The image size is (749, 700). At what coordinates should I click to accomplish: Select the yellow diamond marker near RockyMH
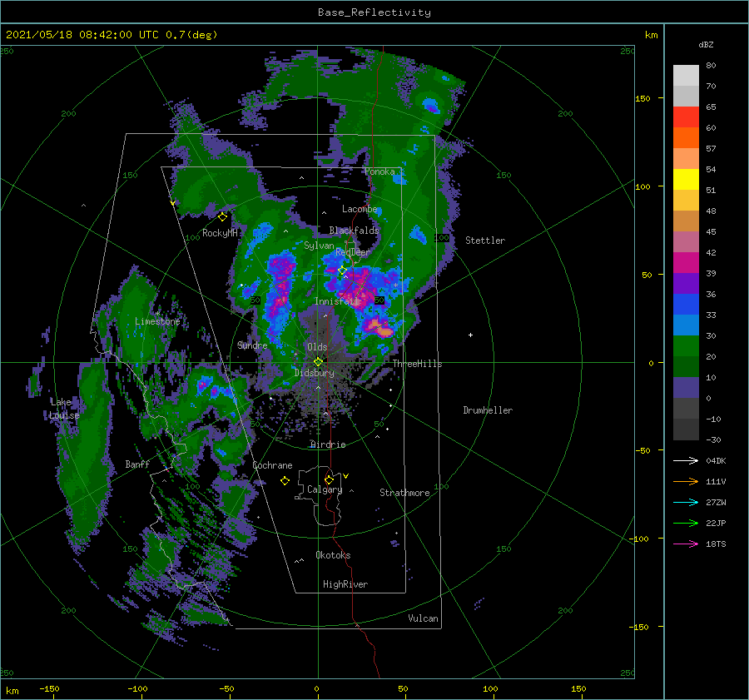pyautogui.click(x=222, y=217)
